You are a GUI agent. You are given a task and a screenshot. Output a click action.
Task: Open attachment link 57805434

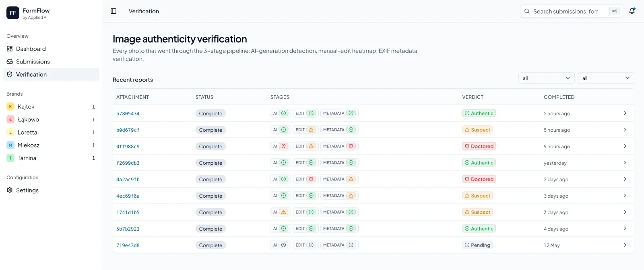tap(128, 114)
